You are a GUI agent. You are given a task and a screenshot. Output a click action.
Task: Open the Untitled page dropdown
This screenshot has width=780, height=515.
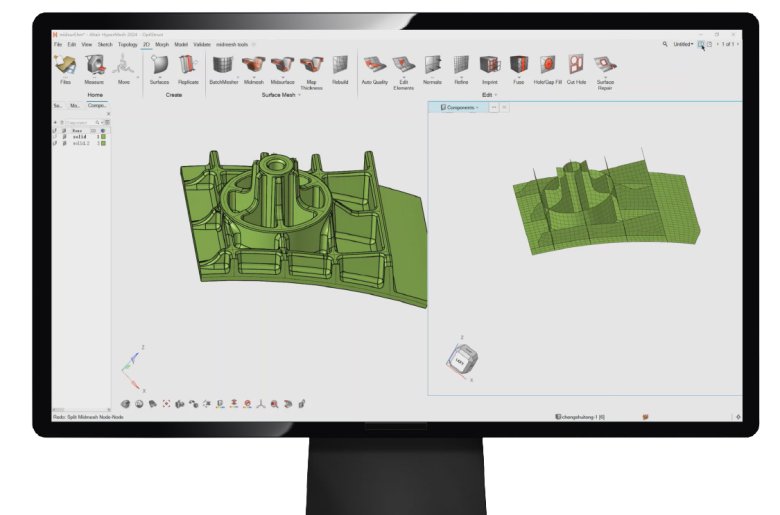pos(682,44)
